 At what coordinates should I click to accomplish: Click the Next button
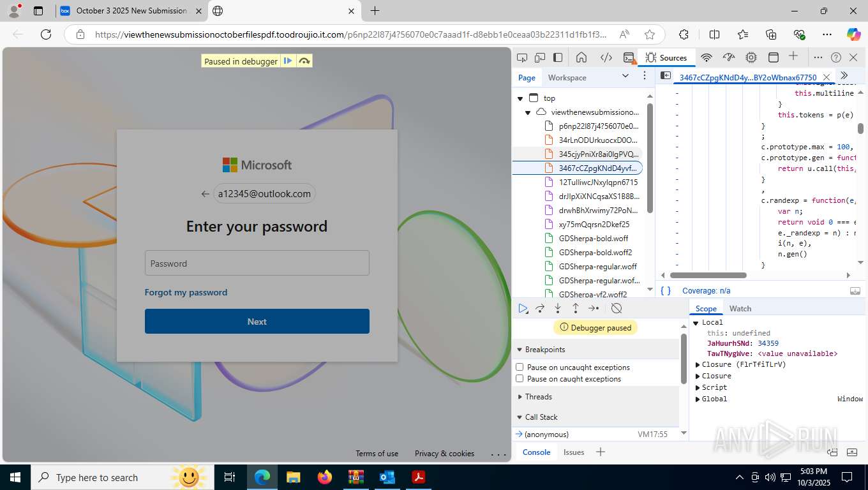click(x=257, y=322)
